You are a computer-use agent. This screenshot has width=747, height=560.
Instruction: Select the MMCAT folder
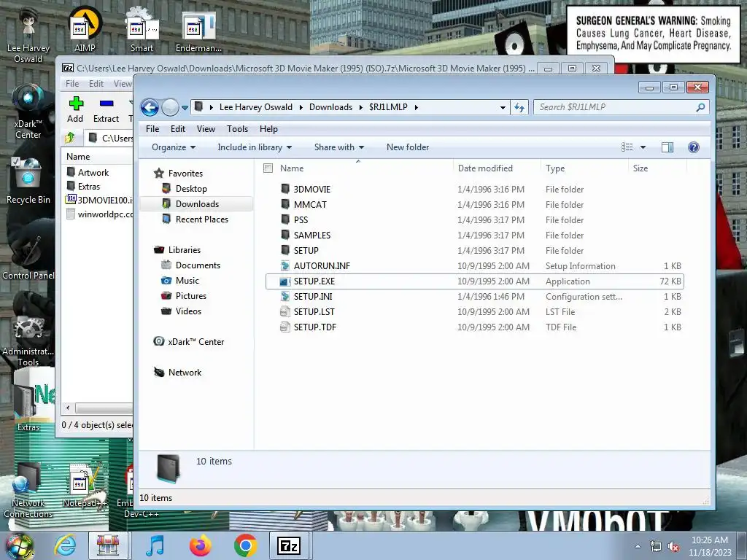coord(310,205)
